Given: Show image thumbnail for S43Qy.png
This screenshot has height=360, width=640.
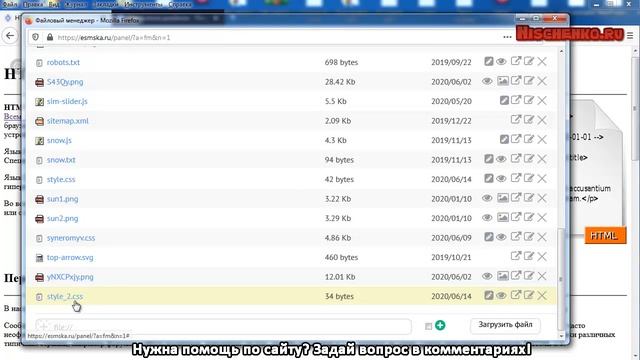Looking at the screenshot, I should coord(503,81).
